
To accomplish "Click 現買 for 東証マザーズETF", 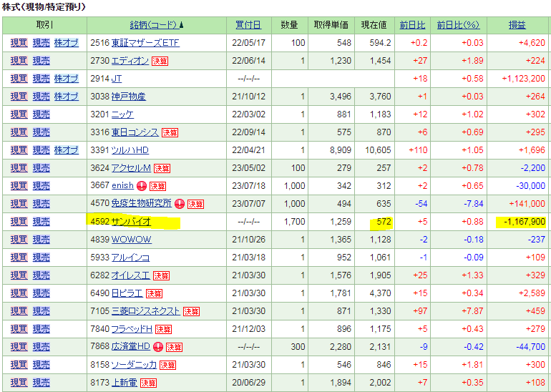I will (19, 43).
